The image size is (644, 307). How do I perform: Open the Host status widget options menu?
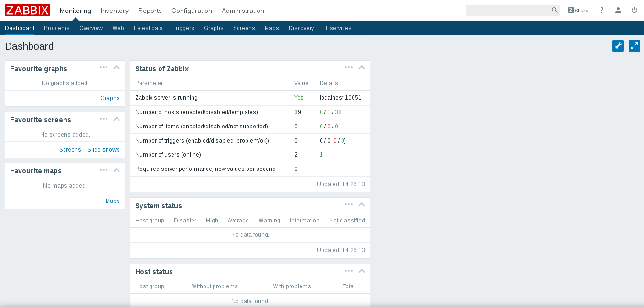tap(349, 271)
